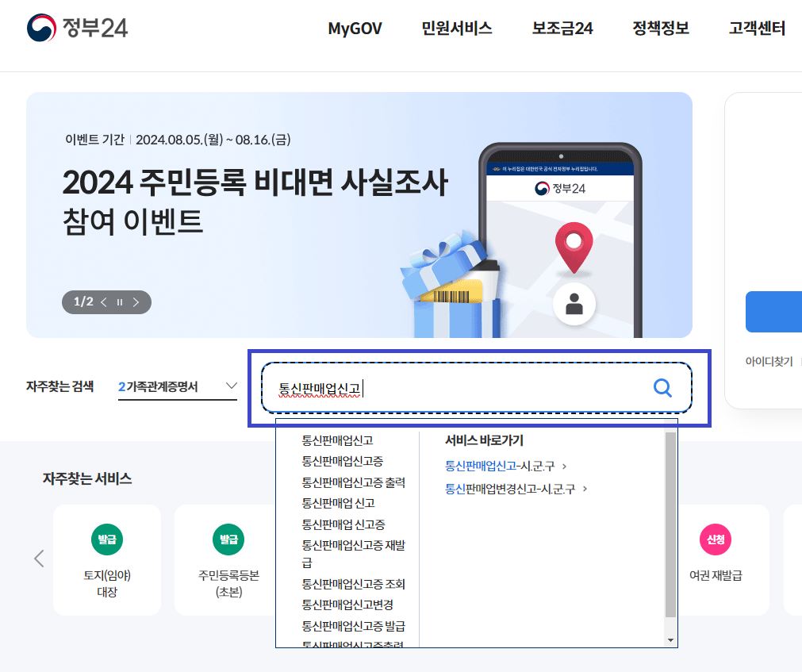The width and height of the screenshot is (802, 672).
Task: Select suggestion 통신판매업신고증 발급
Action: 354,626
